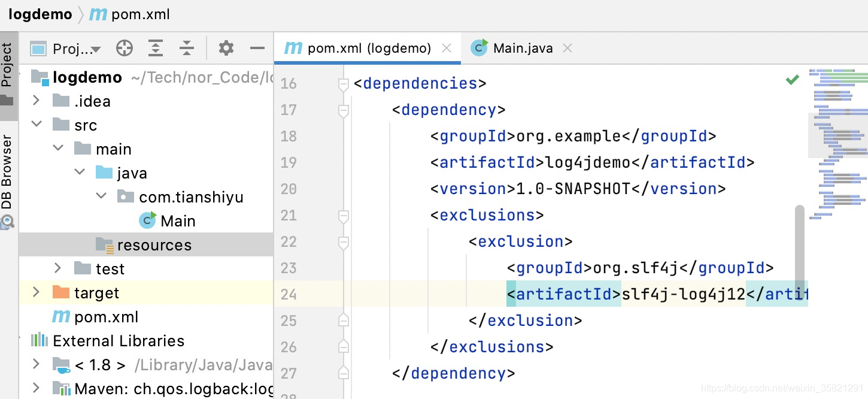Click line number 24 in the gutter
Viewport: 868px width, 399px height.
click(x=289, y=294)
